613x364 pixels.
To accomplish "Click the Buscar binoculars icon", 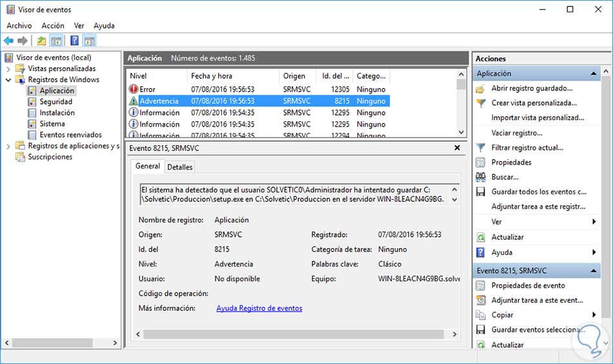I will coord(481,177).
